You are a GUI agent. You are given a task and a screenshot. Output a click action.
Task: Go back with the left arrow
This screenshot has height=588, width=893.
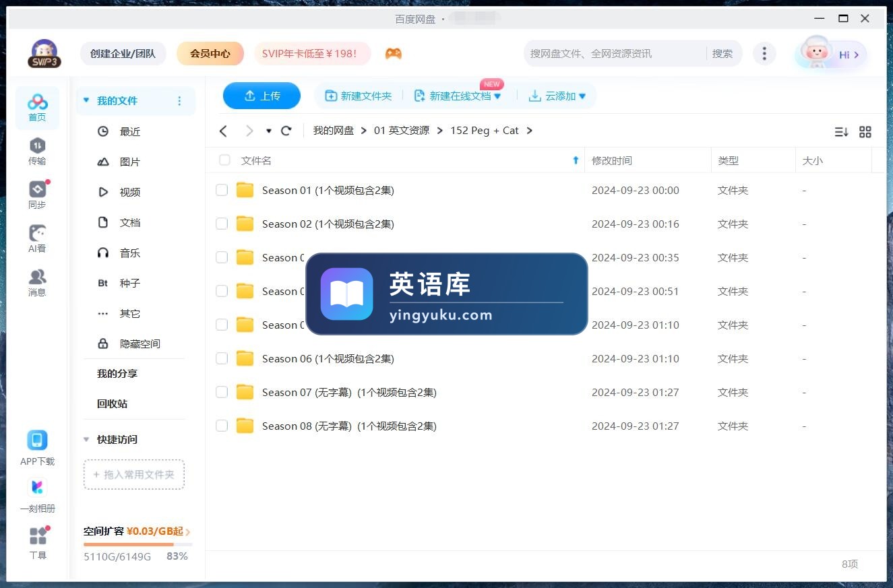(224, 131)
